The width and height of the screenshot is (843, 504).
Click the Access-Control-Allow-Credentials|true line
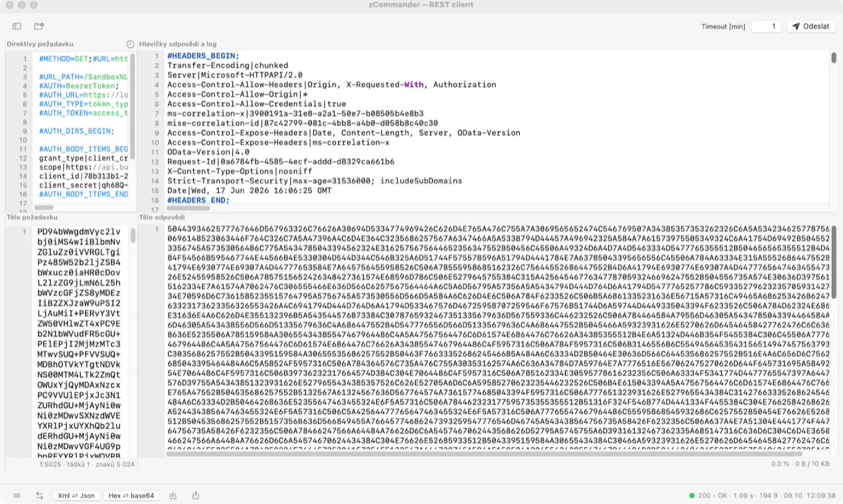point(256,104)
